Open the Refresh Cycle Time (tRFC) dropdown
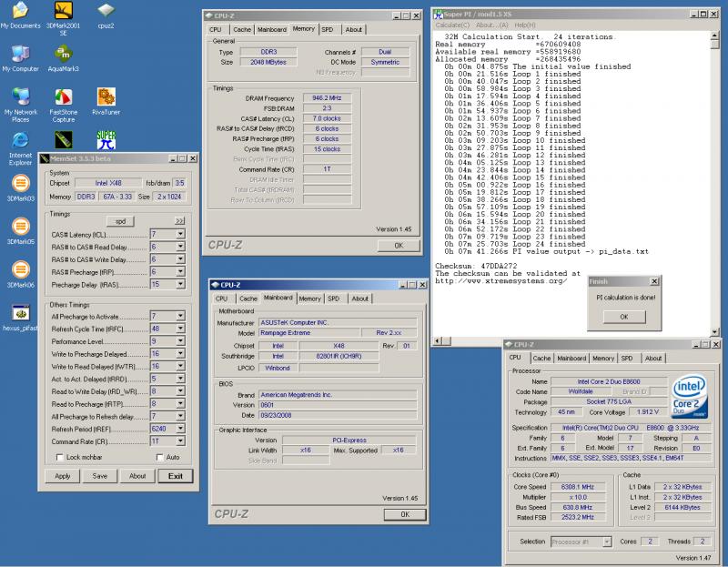This screenshot has height=567, width=728. pos(180,329)
